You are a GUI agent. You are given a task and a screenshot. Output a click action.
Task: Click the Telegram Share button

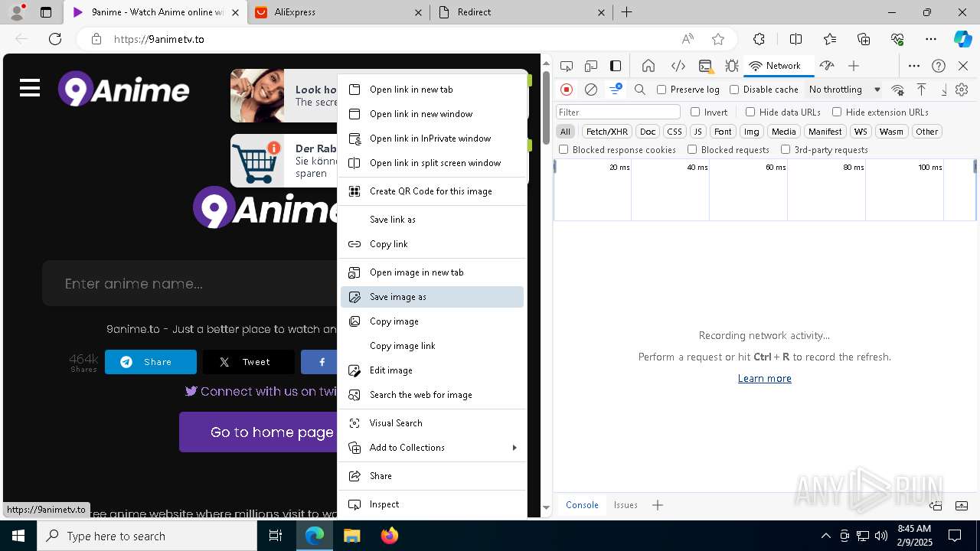click(151, 362)
